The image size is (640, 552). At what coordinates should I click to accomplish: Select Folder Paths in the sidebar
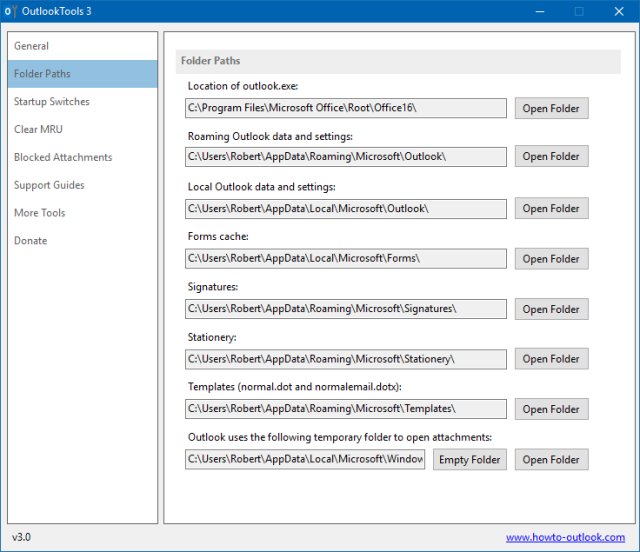click(42, 74)
